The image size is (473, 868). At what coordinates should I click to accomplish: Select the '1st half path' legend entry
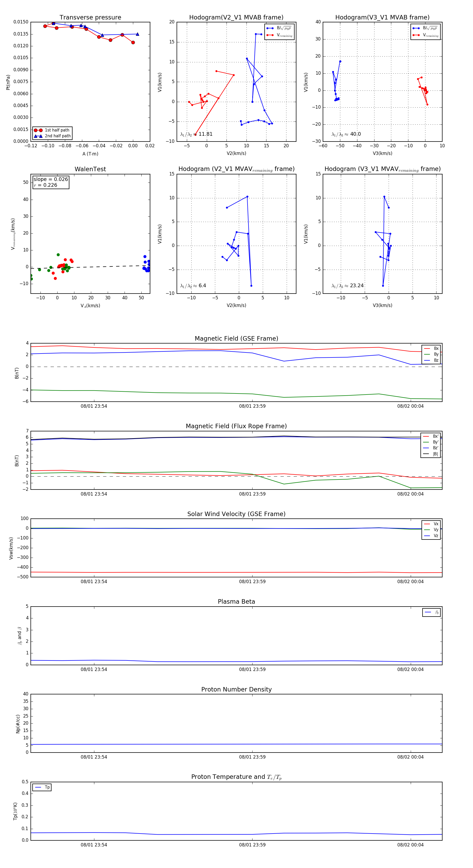(x=53, y=130)
